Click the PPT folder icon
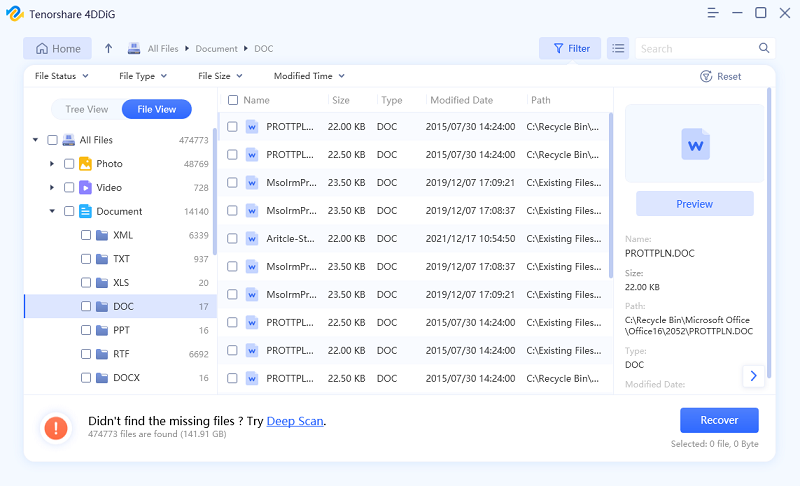 click(102, 330)
